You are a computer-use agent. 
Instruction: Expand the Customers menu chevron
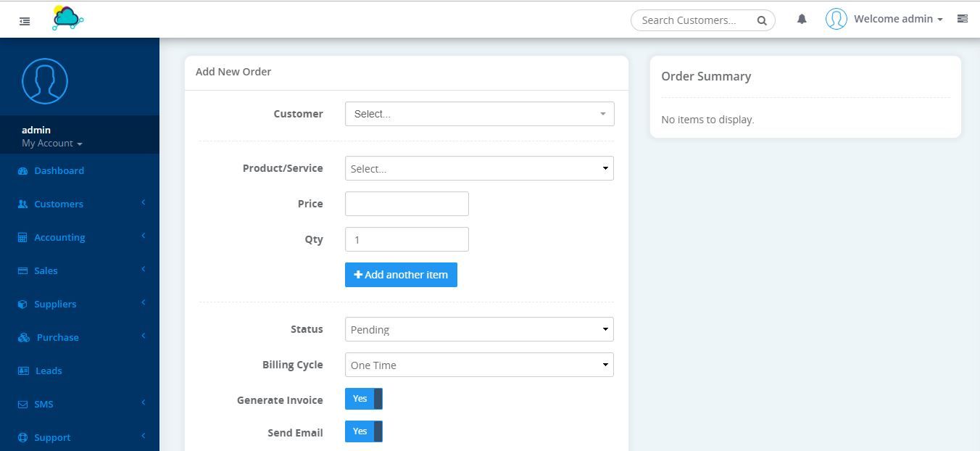coord(144,202)
